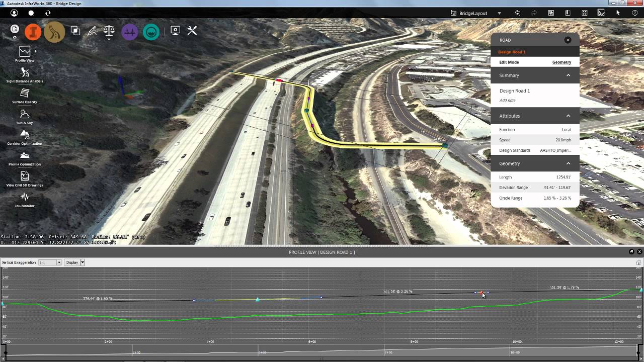Viewport: 644px width, 362px height.
Task: Click the home icon at profile view right
Action: click(638, 262)
